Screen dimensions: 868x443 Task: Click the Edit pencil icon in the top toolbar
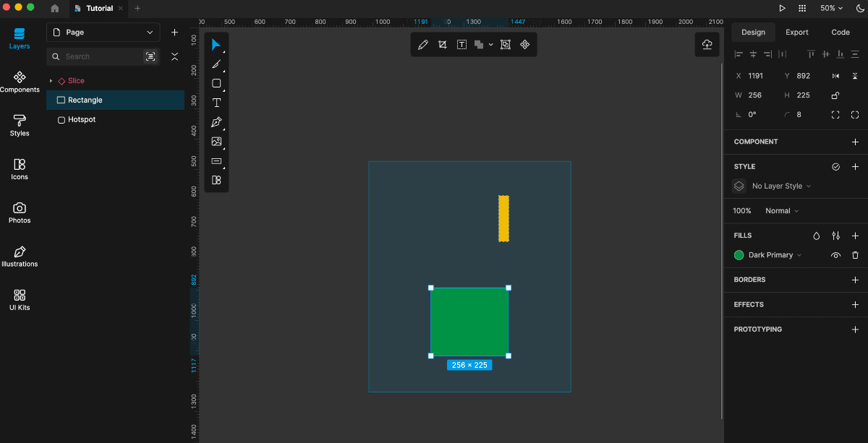(x=423, y=45)
